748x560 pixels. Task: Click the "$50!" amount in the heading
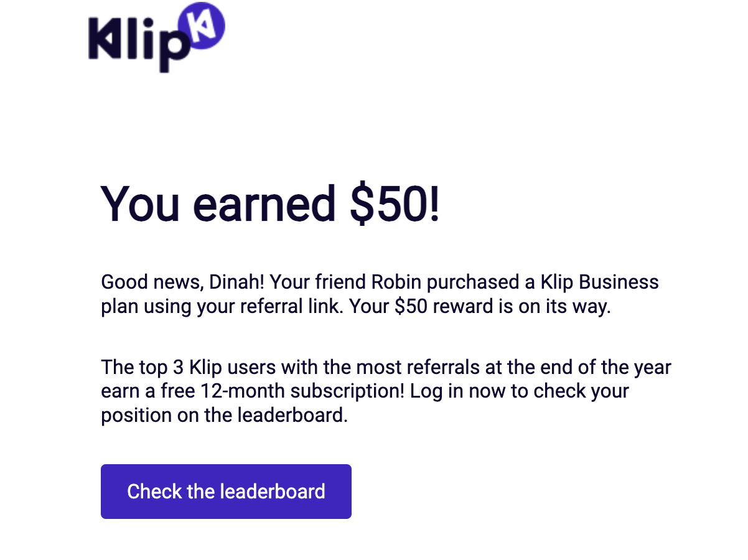coord(394,203)
